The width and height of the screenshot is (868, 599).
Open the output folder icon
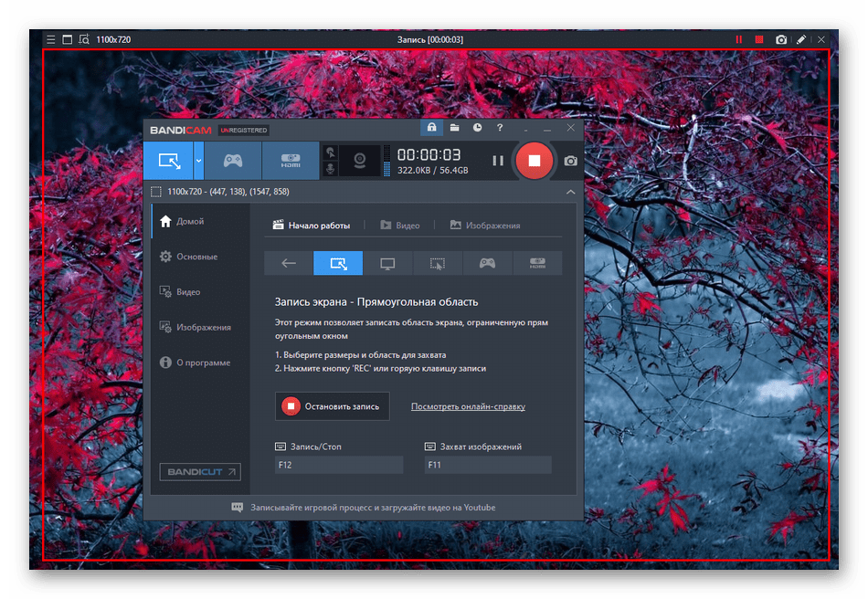[454, 128]
